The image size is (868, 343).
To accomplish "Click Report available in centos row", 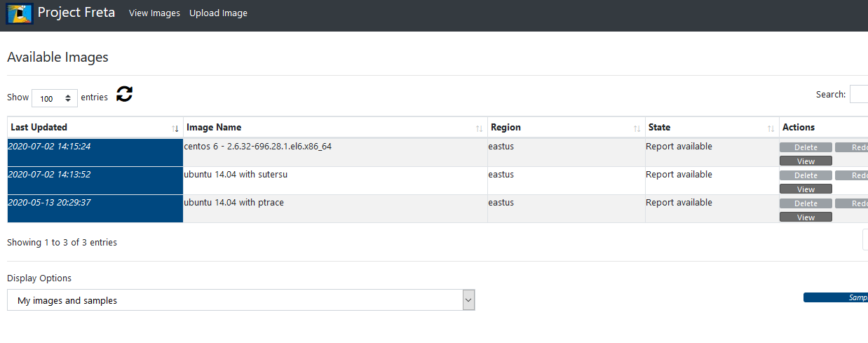I will pos(679,147).
